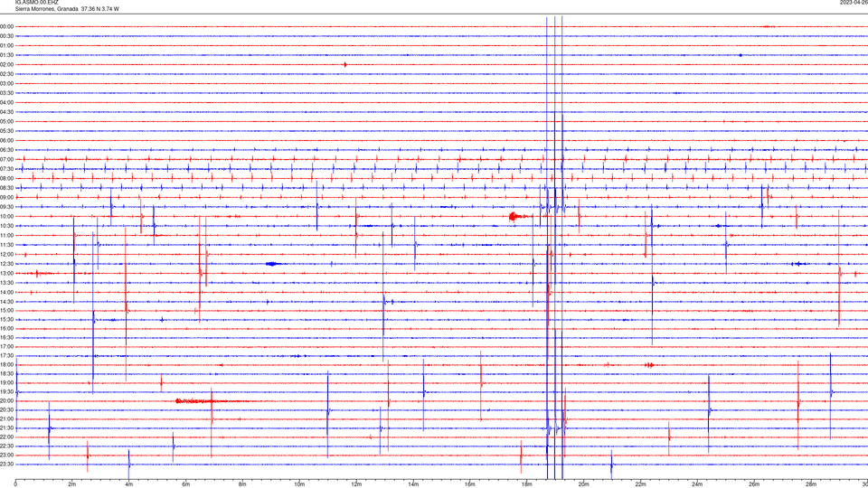Select the 08:30 time row label
Image resolution: width=868 pixels, height=488 pixels.
pyautogui.click(x=7, y=188)
